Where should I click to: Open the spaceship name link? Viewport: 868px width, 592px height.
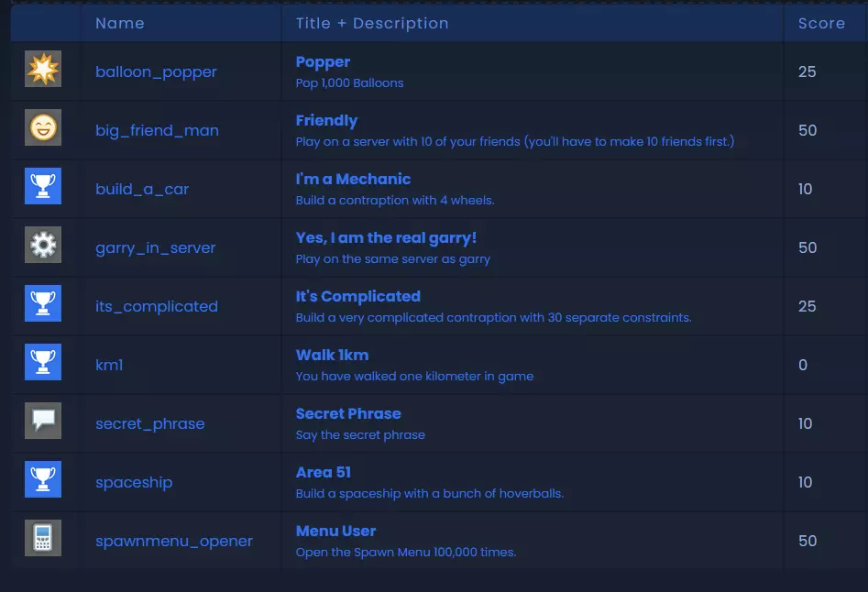(134, 483)
